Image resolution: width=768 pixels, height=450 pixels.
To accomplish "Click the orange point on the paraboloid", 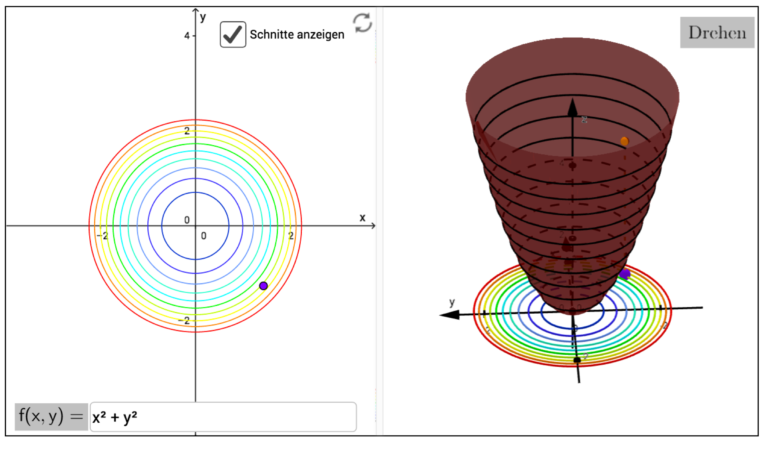I will (624, 142).
